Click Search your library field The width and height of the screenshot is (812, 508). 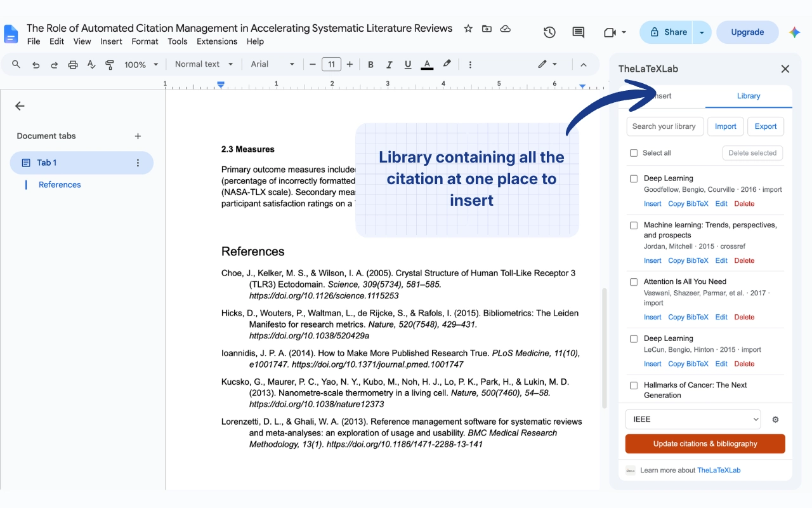tap(665, 126)
